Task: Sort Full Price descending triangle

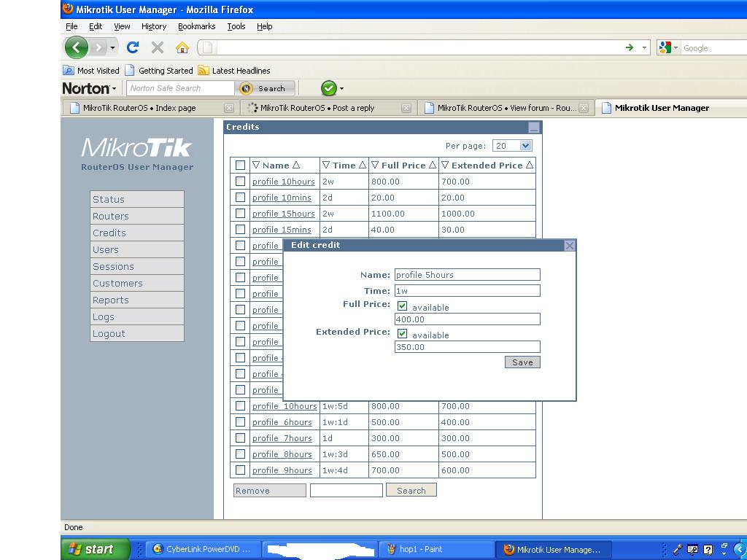Action: [x=375, y=166]
